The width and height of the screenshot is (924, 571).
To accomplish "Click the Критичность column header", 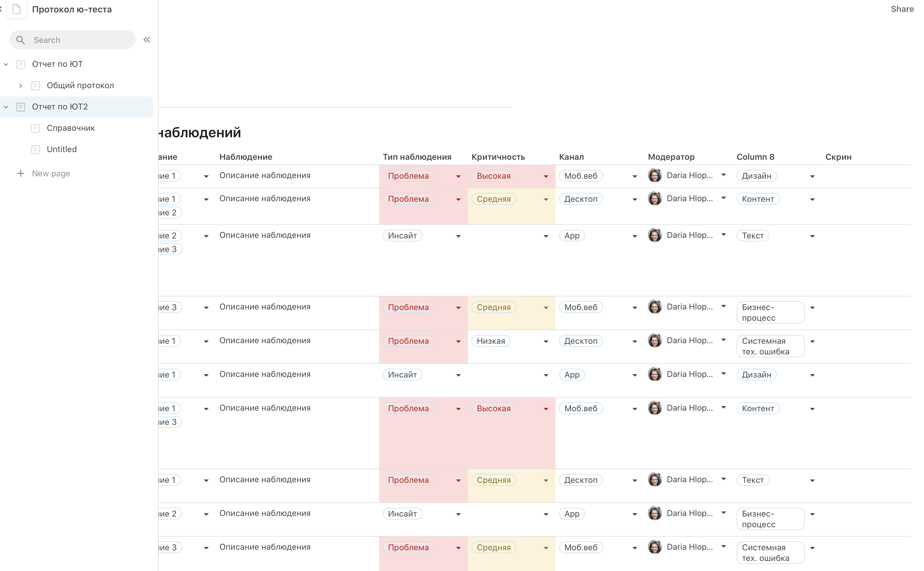I will click(x=498, y=157).
